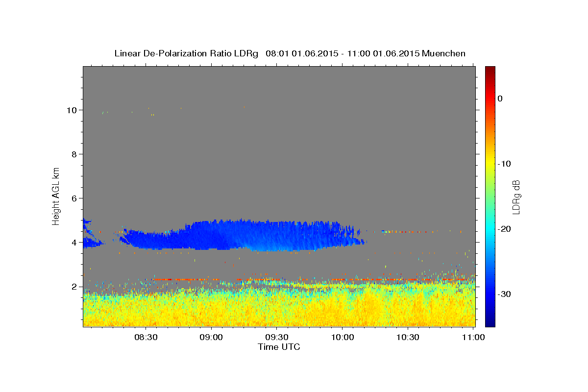
Task: Click the dark red top of the colorbar
Action: (x=490, y=70)
